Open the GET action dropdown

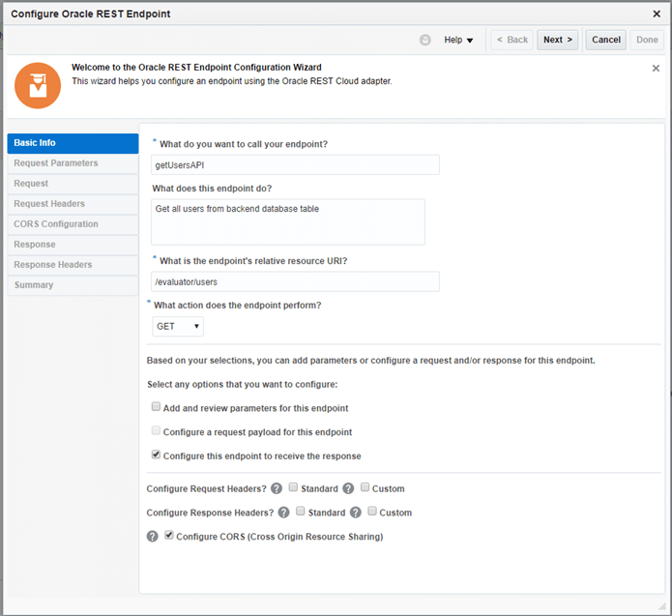[x=178, y=327]
